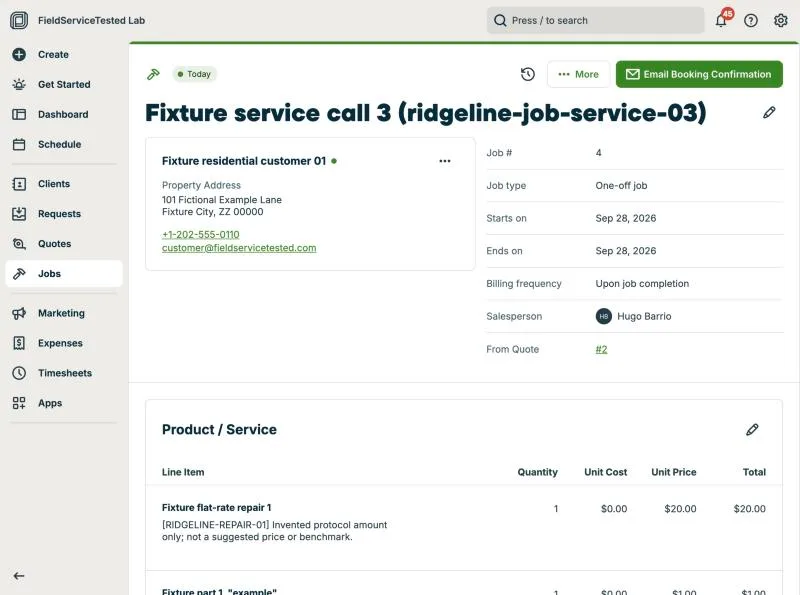Click the Line Item column header
Viewport: 800px width, 595px height.
tap(183, 473)
